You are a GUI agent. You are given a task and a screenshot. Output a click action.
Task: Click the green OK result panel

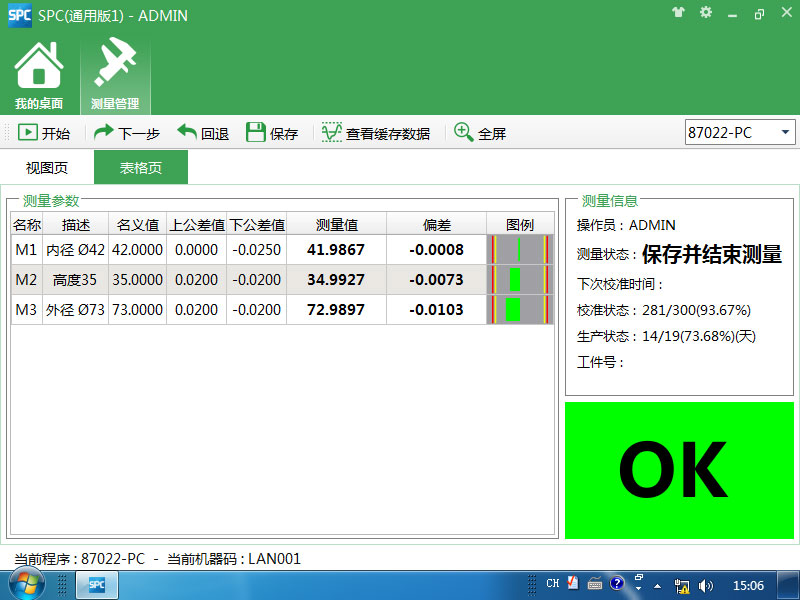click(679, 470)
